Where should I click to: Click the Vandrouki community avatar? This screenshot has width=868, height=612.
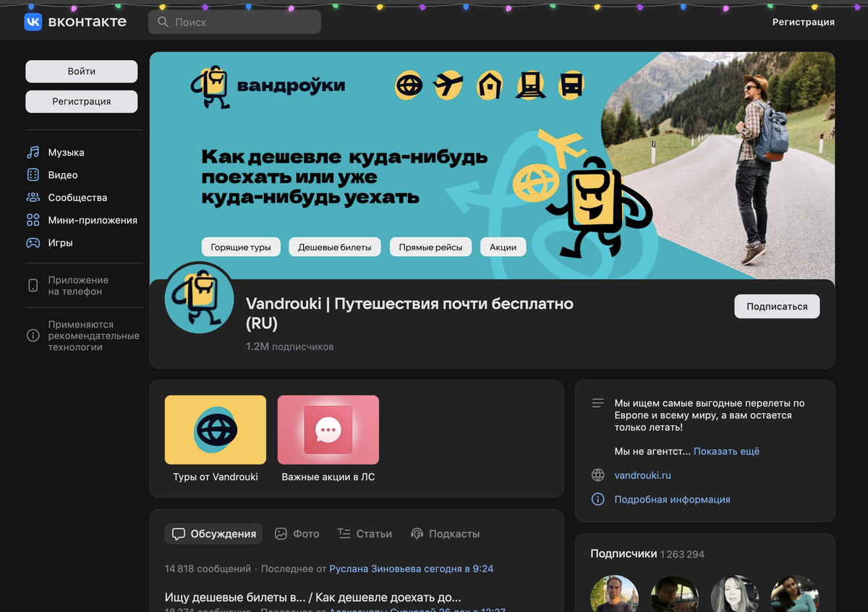pyautogui.click(x=200, y=298)
